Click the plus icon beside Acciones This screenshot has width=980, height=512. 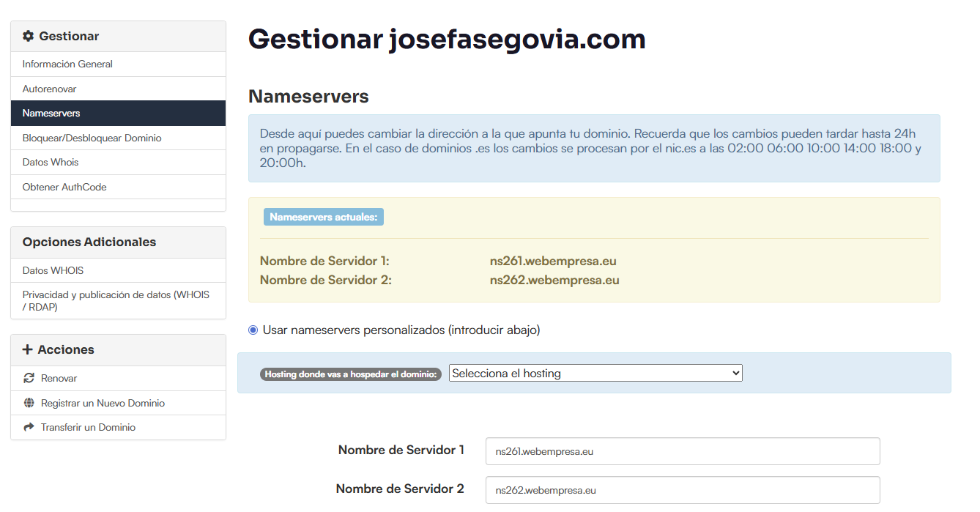(x=28, y=349)
